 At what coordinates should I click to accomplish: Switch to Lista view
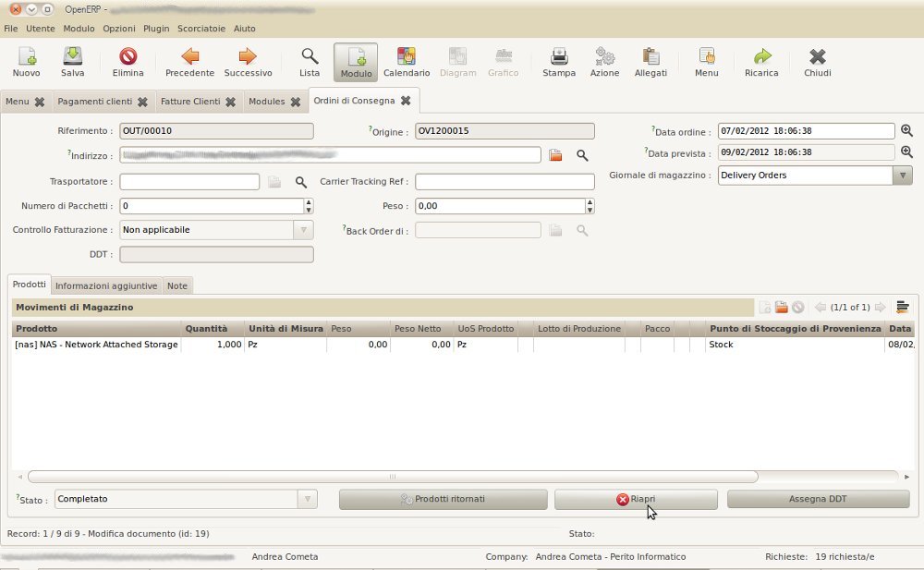click(x=310, y=62)
